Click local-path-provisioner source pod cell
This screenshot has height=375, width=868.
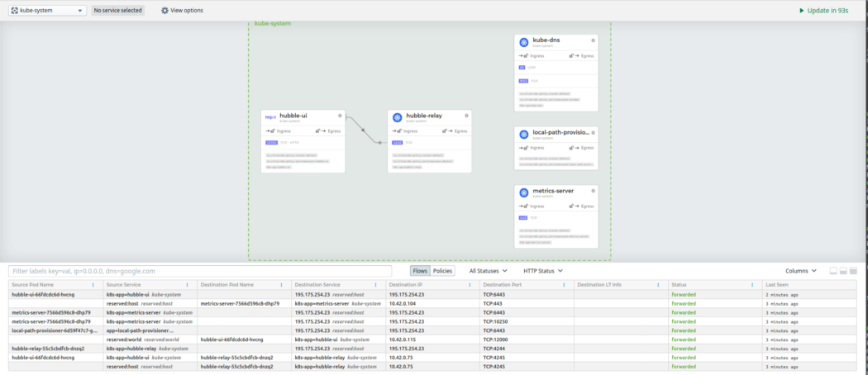pos(55,330)
